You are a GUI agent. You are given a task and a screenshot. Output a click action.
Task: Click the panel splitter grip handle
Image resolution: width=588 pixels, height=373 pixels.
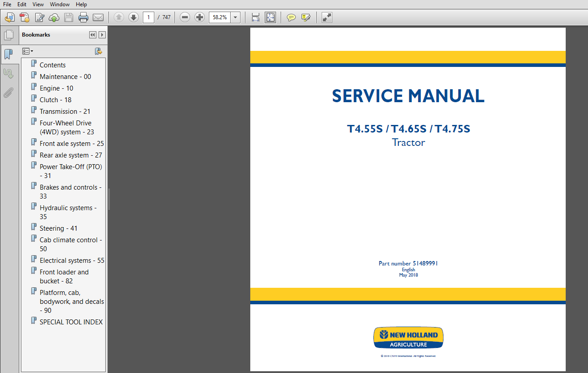coord(108,199)
